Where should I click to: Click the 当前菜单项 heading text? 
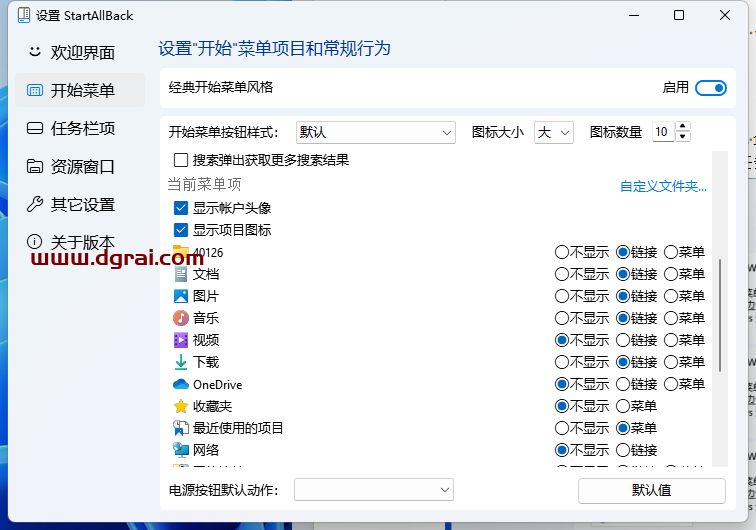[204, 184]
